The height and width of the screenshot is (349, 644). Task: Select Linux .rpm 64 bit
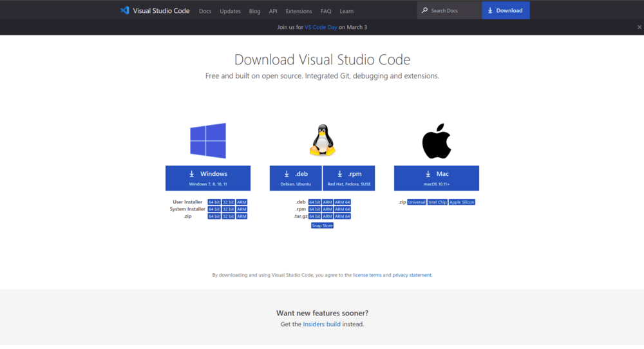[x=315, y=209]
